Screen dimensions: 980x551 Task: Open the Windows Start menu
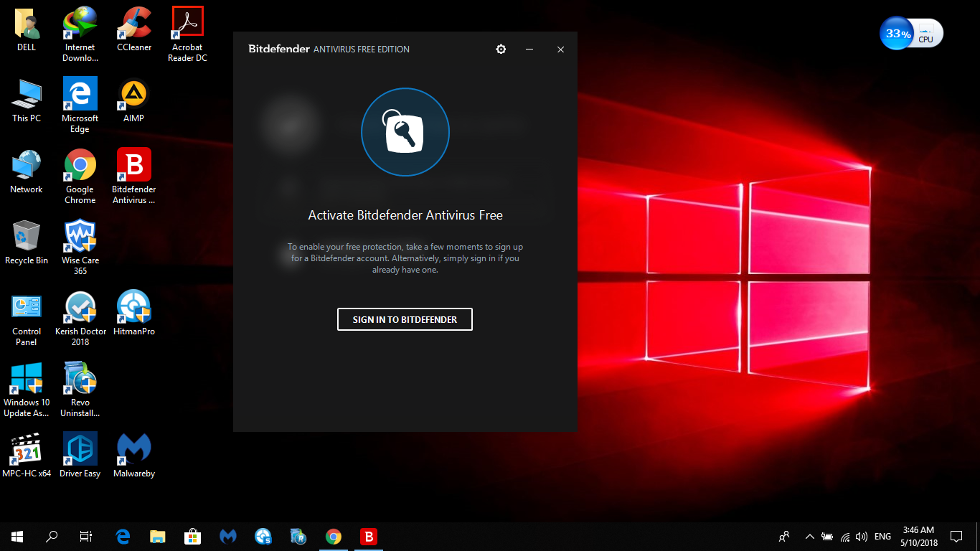pyautogui.click(x=17, y=536)
